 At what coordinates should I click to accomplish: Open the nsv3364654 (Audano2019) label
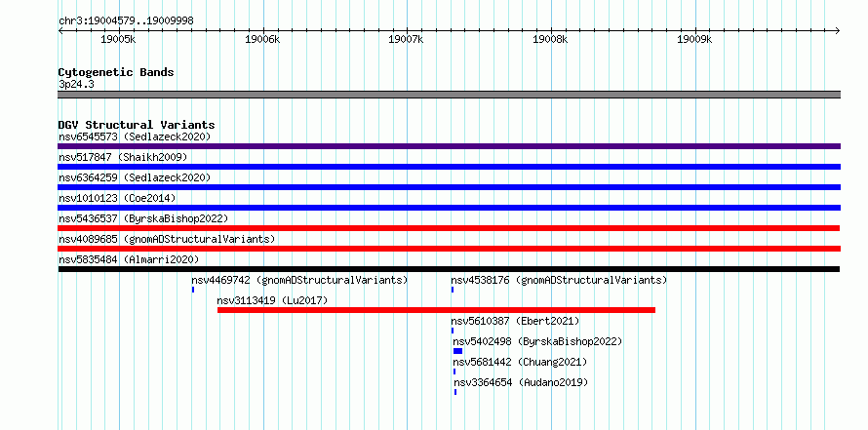coord(521,382)
